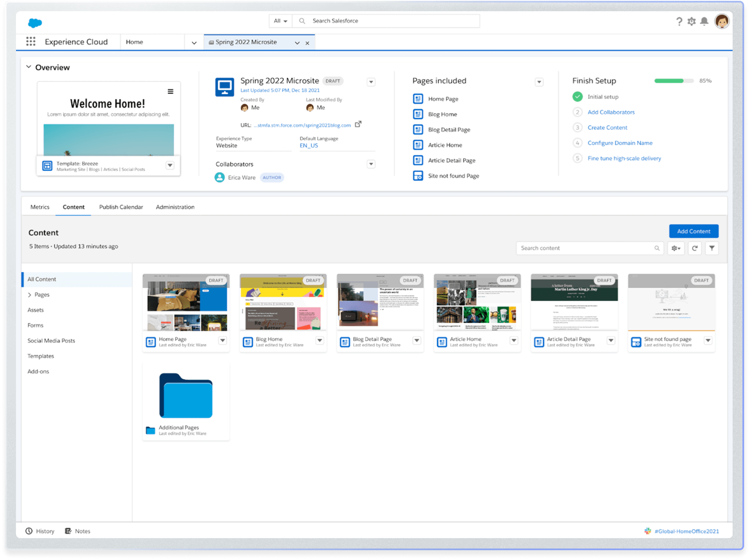750x560 pixels.
Task: Click the completed Initial setup checkmark
Action: (577, 96)
